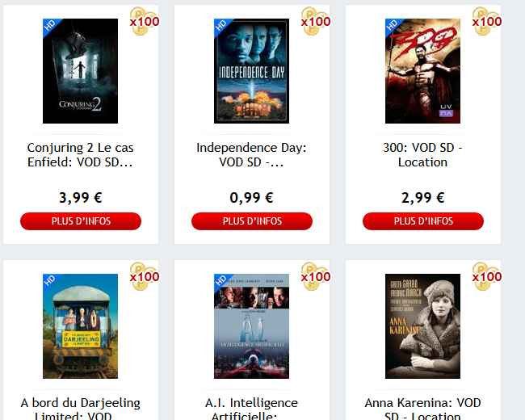Click the HD badge on Conjuring 2 poster
Screen dimensions: 525x420
(x=50, y=26)
